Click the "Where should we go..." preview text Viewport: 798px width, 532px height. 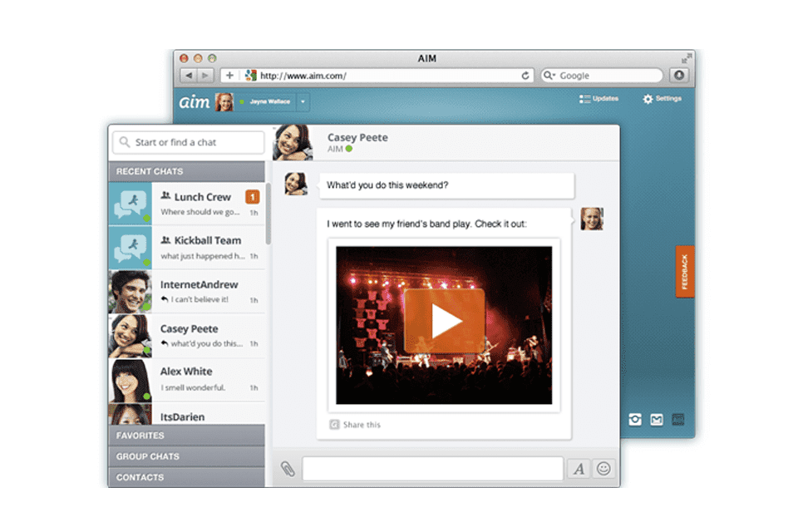pos(200,212)
